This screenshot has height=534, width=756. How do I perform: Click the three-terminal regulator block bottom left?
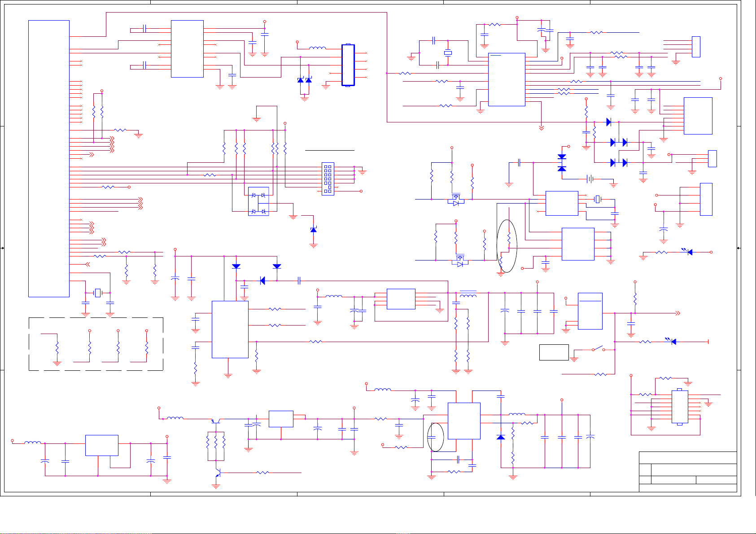click(102, 445)
